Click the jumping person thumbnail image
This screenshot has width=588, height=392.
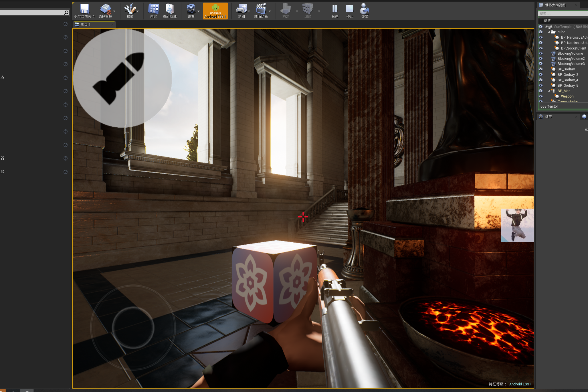point(517,225)
